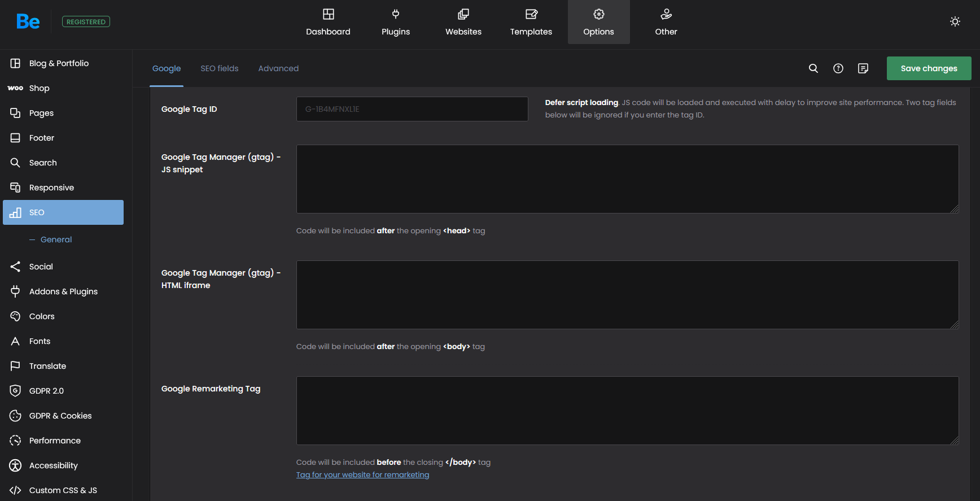Open the help question mark icon
The image size is (980, 501).
tap(838, 68)
